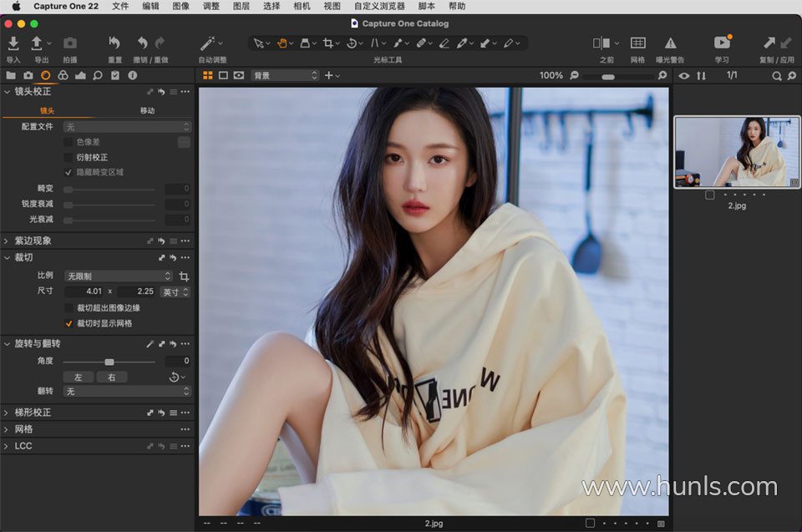Open the Learn icon

click(x=722, y=43)
